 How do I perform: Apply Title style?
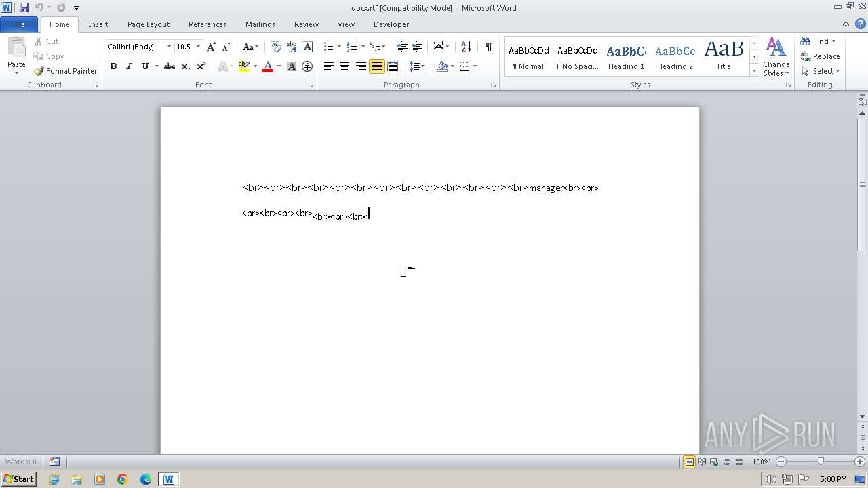pyautogui.click(x=724, y=57)
